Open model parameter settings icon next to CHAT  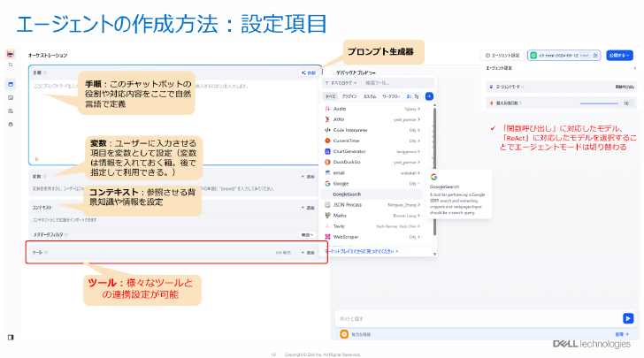596,55
